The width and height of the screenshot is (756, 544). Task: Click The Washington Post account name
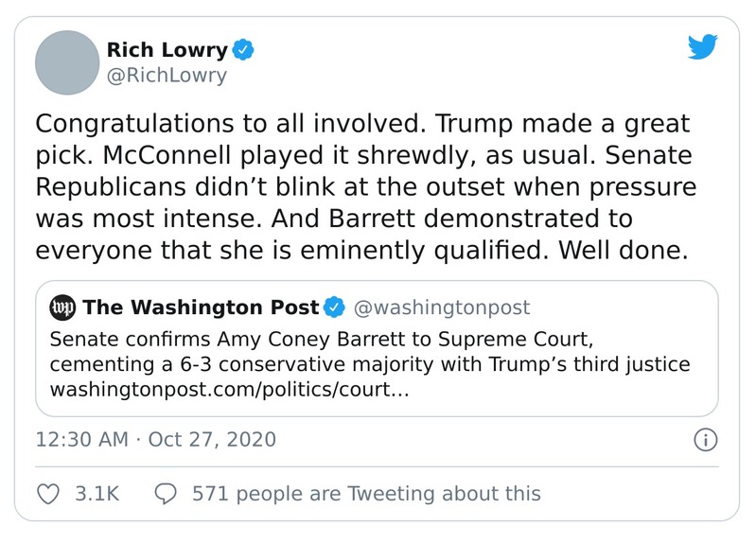tap(202, 307)
